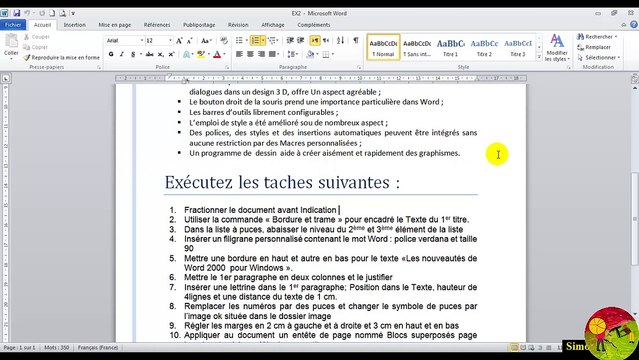The image size is (639, 360).
Task: Open the Police font dialog launcher
Action: [227, 67]
